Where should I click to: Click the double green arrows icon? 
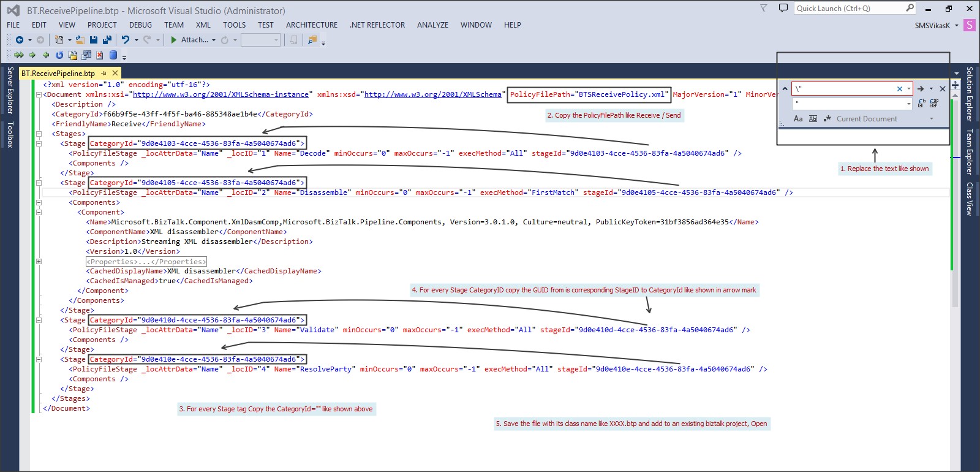point(19,55)
